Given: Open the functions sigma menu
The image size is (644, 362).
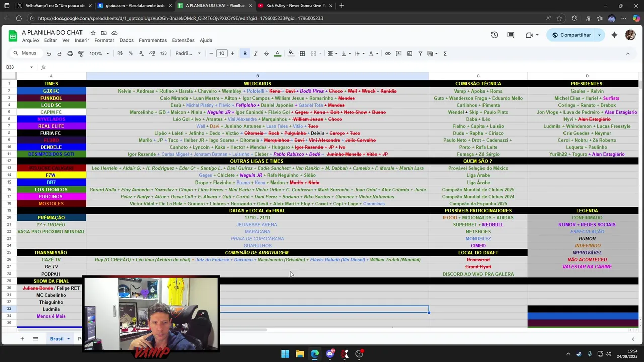Looking at the screenshot, I should 445,53.
